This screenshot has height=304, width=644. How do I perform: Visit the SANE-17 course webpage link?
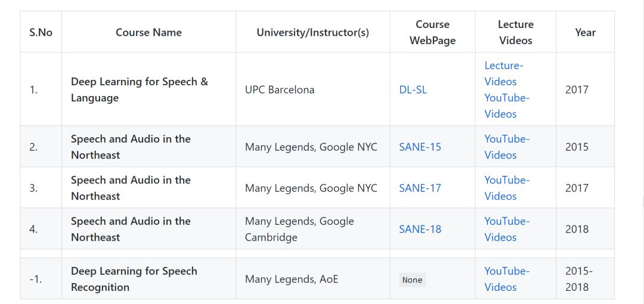(420, 188)
